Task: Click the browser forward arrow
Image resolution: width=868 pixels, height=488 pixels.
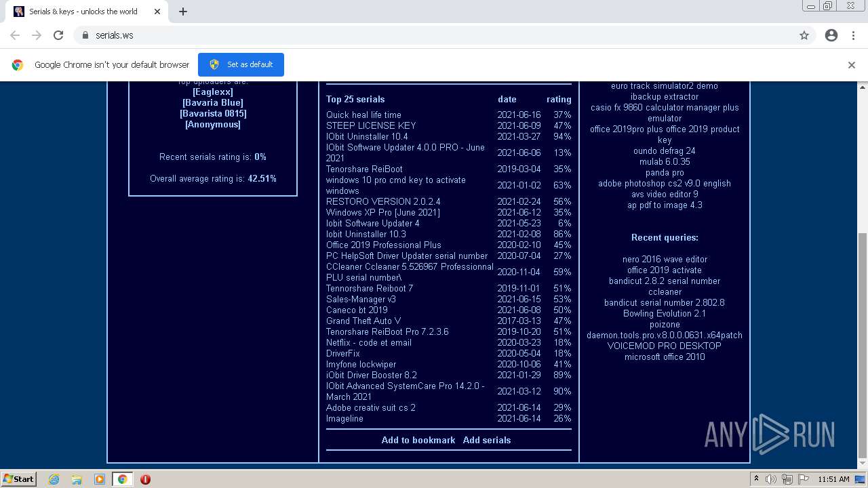Action: coord(37,35)
